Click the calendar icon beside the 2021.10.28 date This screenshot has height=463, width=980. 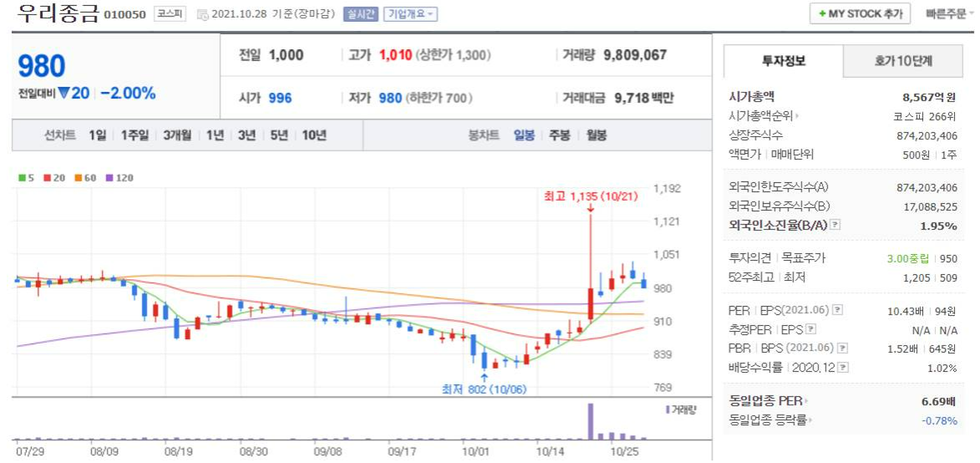pyautogui.click(x=202, y=14)
